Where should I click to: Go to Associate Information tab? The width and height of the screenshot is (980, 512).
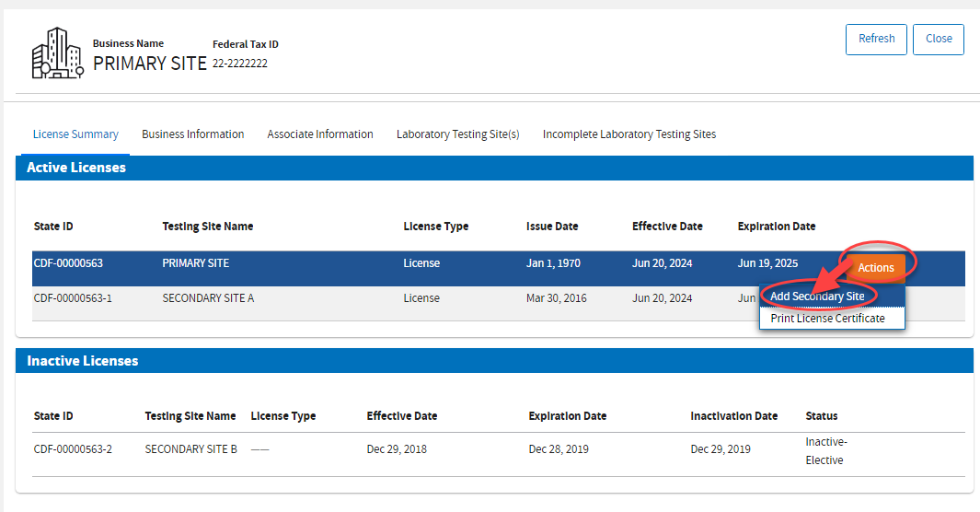click(x=320, y=134)
